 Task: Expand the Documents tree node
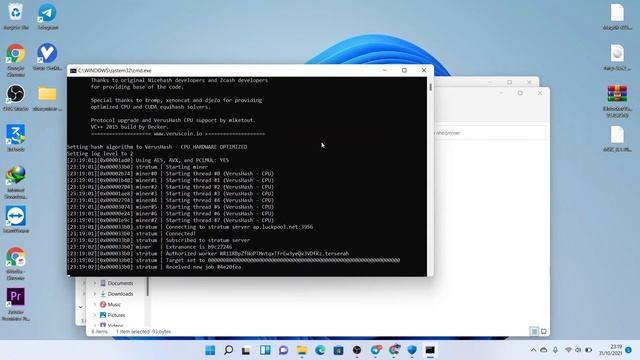[95, 283]
